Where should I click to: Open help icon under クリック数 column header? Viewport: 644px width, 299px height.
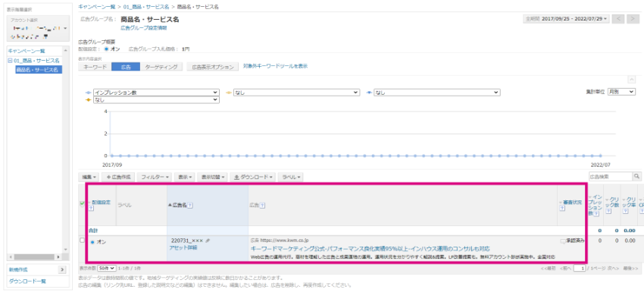click(x=608, y=211)
